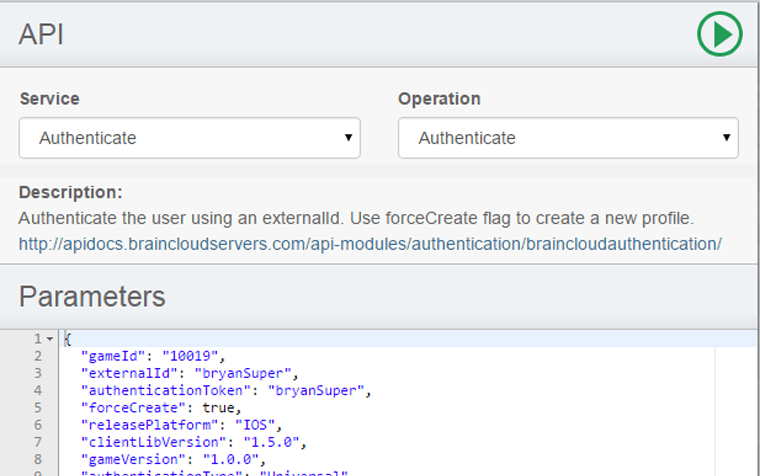Run the API call with the green play button
Screen dimensions: 760x476
pos(720,34)
